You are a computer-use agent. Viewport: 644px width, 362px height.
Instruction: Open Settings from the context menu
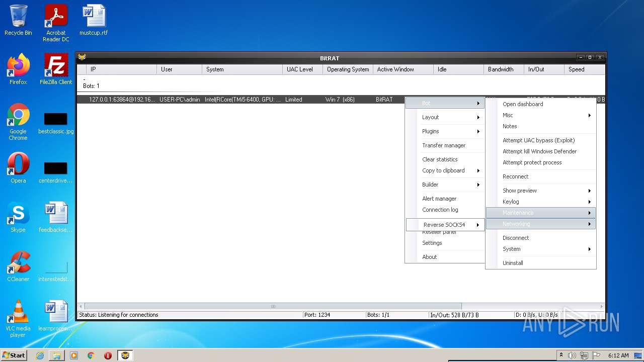point(445,243)
